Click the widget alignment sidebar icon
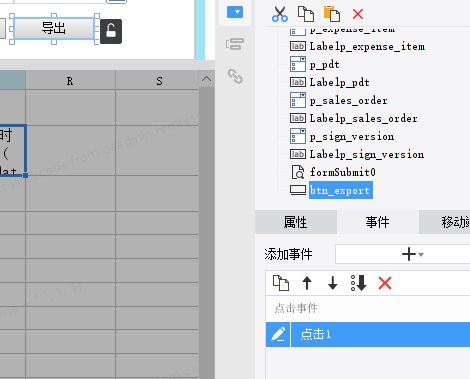 [x=235, y=44]
